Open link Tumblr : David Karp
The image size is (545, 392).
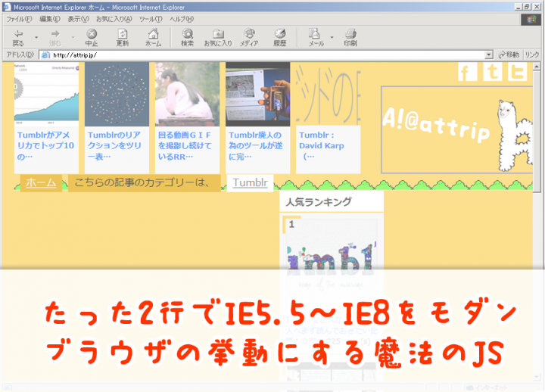[322, 145]
